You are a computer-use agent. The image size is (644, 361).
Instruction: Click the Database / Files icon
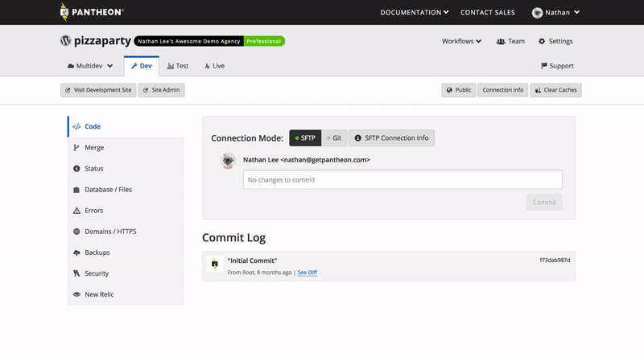click(76, 190)
